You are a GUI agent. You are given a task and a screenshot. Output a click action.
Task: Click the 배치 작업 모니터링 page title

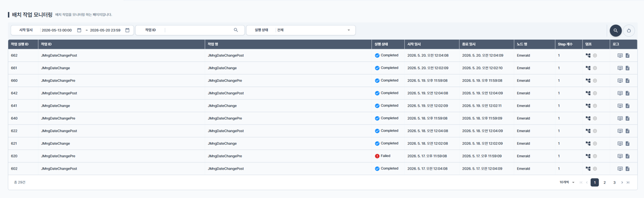(x=32, y=15)
